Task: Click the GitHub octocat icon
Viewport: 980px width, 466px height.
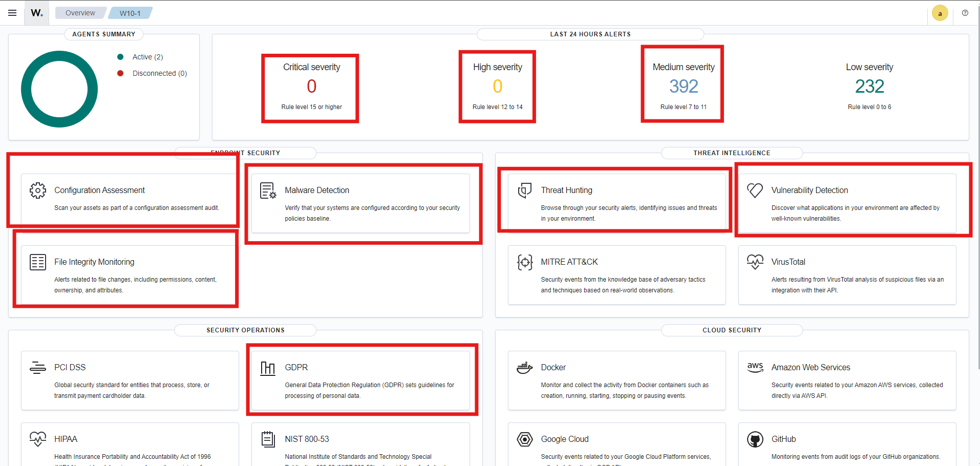Action: click(x=755, y=439)
